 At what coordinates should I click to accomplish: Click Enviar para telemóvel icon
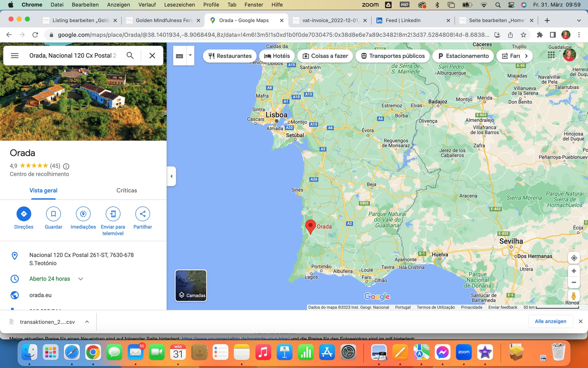(x=113, y=214)
